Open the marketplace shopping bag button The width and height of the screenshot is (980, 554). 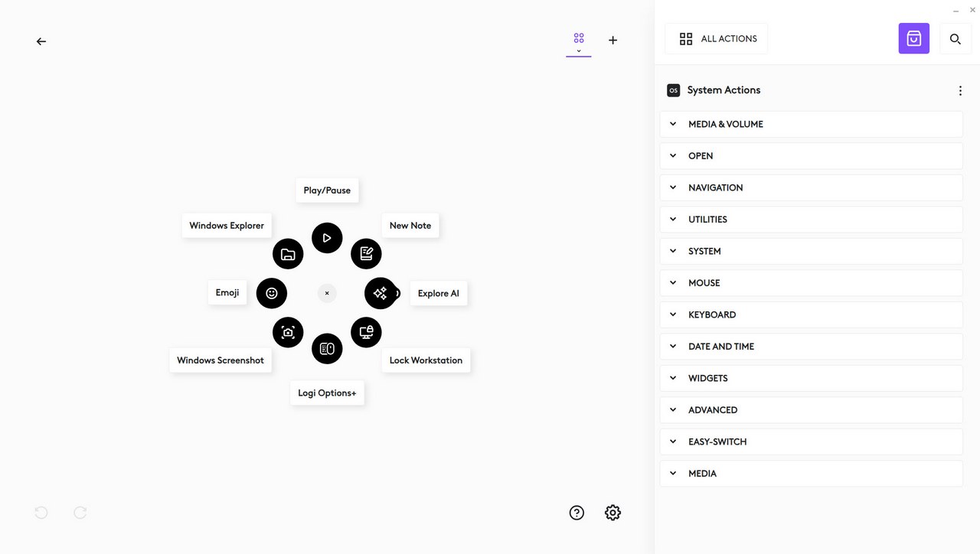click(913, 38)
